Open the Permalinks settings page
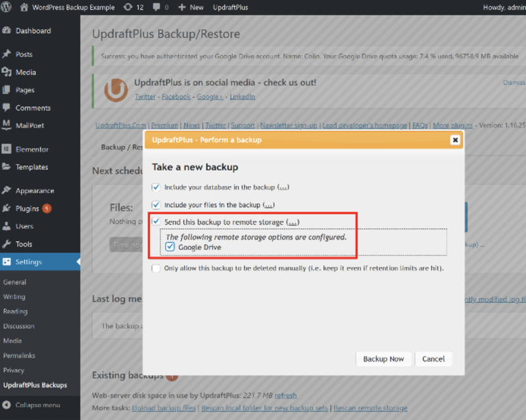Screen dimensions: 526x420 19,356
